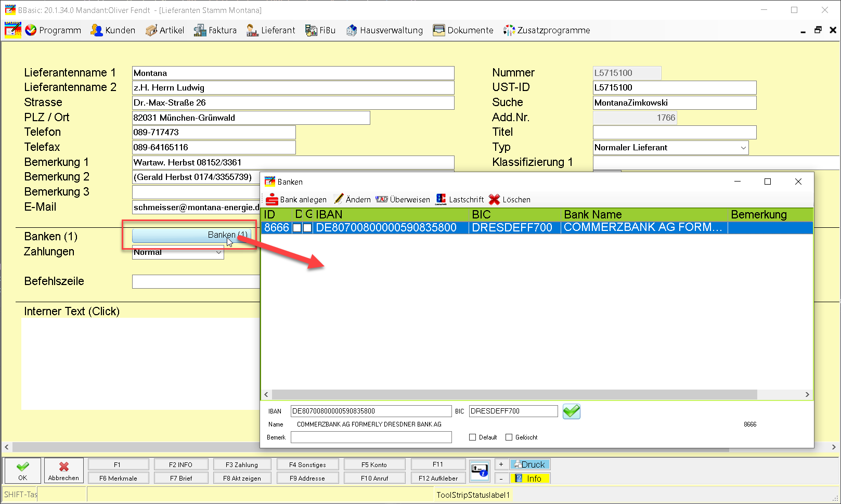Select IBAN cell DE80700800000590835800
Image resolution: width=841 pixels, height=504 pixels.
(x=390, y=228)
